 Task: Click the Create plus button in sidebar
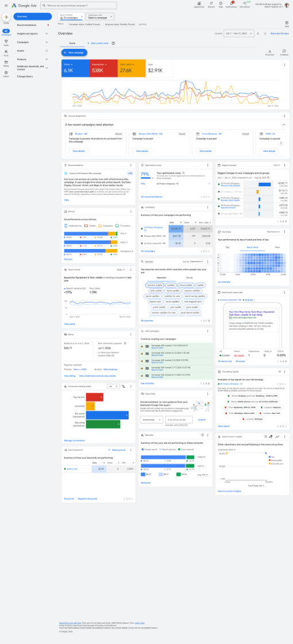(x=6, y=17)
